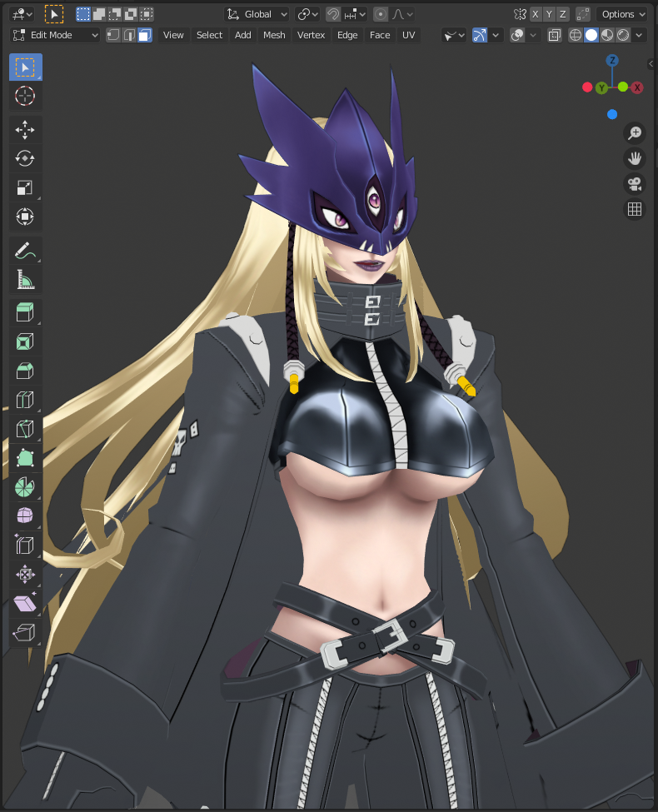This screenshot has width=658, height=812.
Task: Pick the Loop Cut tool
Action: [25, 400]
